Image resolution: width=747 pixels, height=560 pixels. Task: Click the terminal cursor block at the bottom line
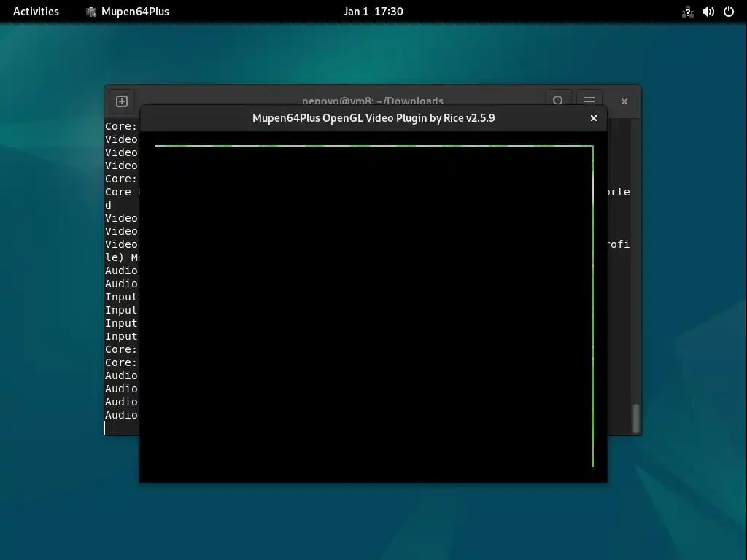(x=108, y=428)
